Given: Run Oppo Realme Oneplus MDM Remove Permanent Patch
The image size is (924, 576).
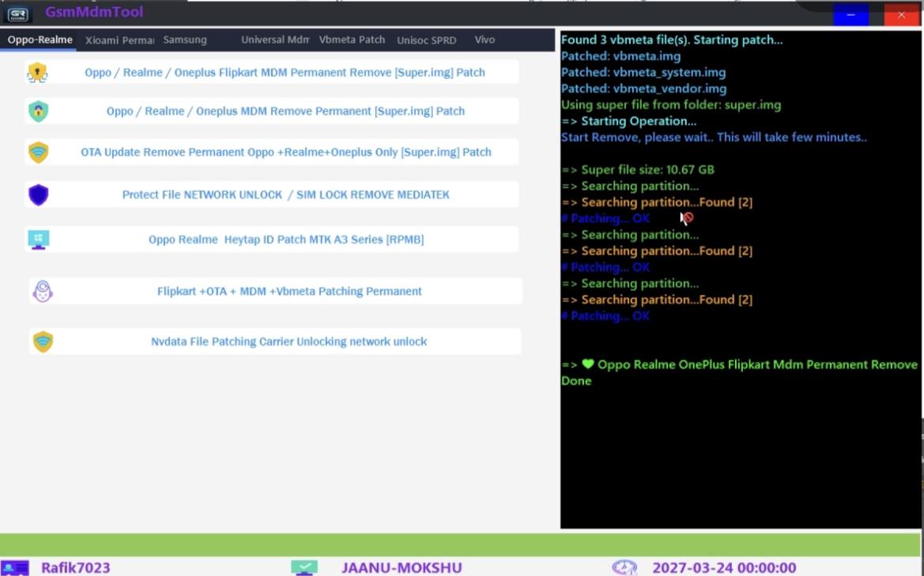Looking at the screenshot, I should pyautogui.click(x=272, y=111).
